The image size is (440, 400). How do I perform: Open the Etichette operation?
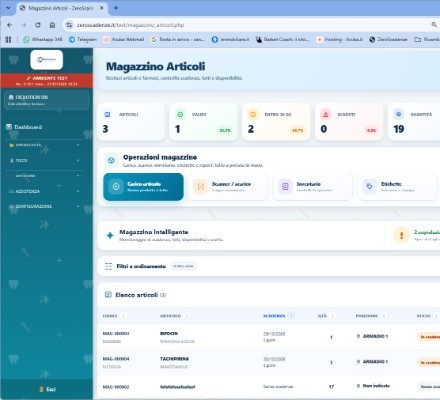click(397, 187)
